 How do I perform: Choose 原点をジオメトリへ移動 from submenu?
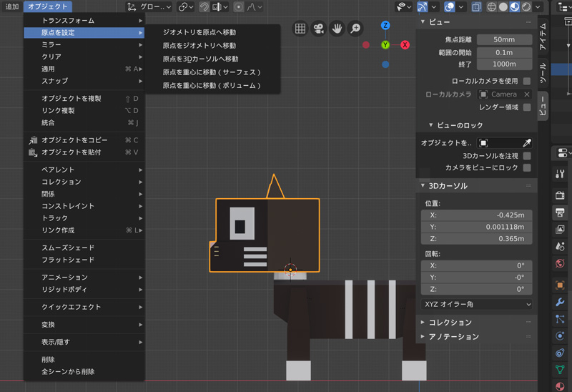[199, 46]
